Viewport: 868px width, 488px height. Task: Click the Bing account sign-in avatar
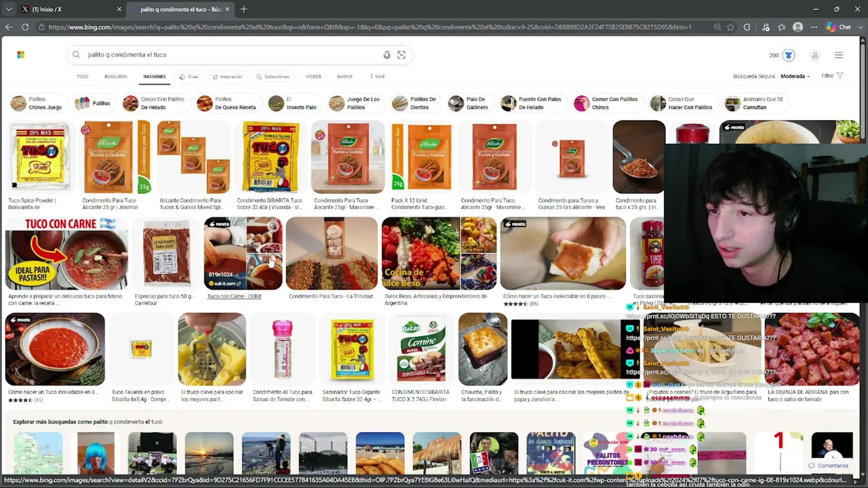(x=815, y=56)
